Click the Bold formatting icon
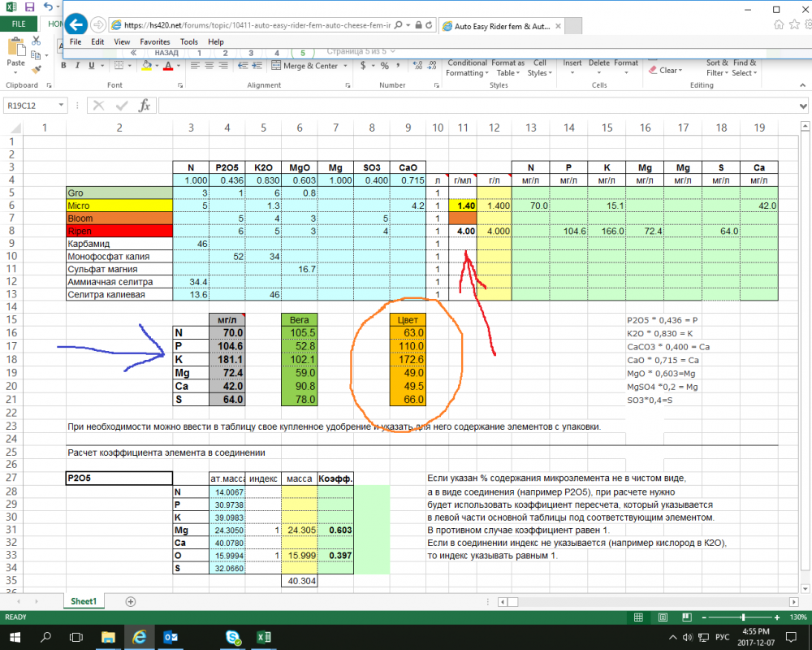The image size is (812, 650). tap(63, 65)
